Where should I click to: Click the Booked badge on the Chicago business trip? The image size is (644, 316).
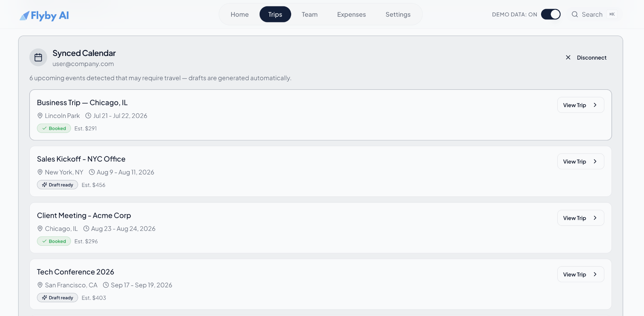tap(54, 128)
